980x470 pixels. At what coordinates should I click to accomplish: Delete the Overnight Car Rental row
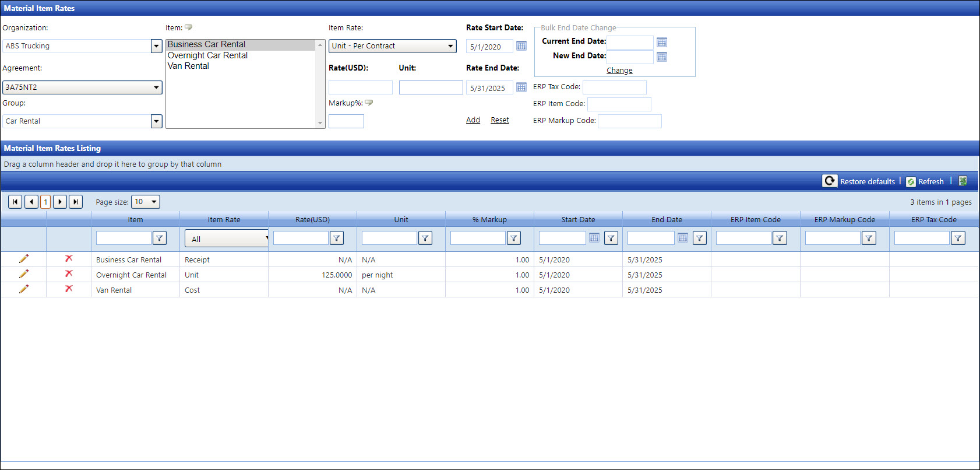(x=69, y=274)
